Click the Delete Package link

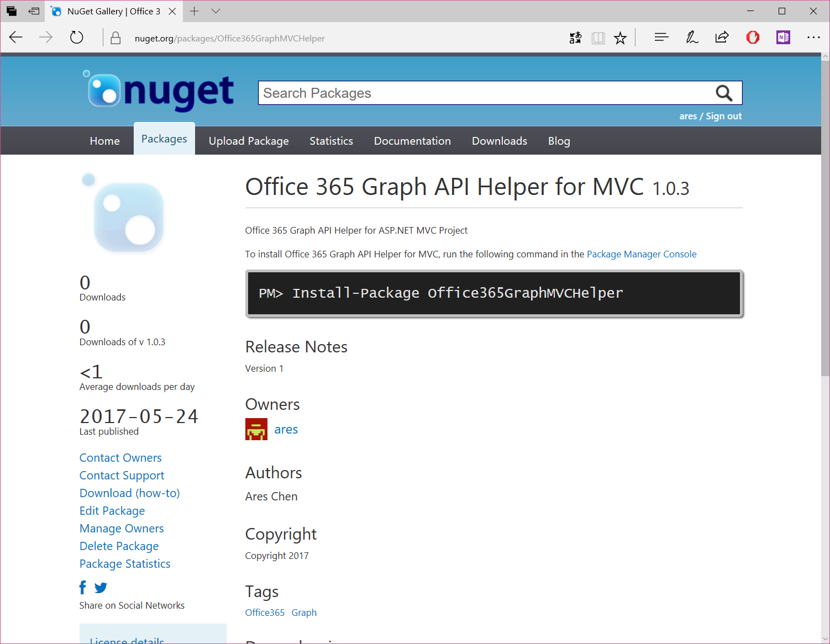pyautogui.click(x=119, y=546)
